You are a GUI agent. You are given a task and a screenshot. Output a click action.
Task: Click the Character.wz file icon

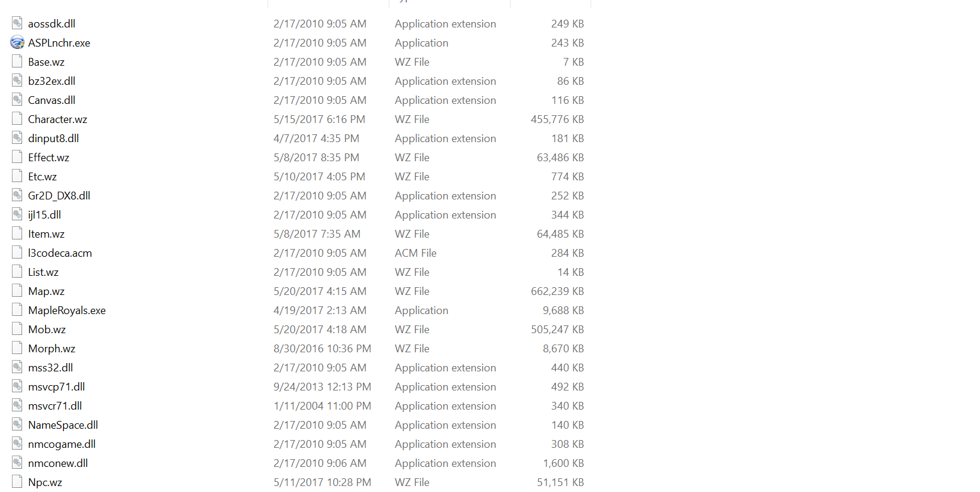[17, 119]
